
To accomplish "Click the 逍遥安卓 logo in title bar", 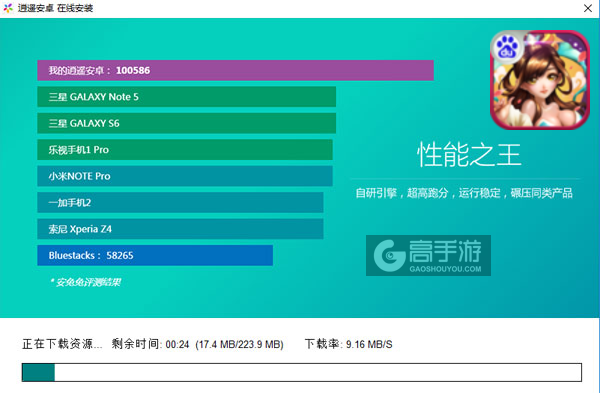I will point(8,8).
